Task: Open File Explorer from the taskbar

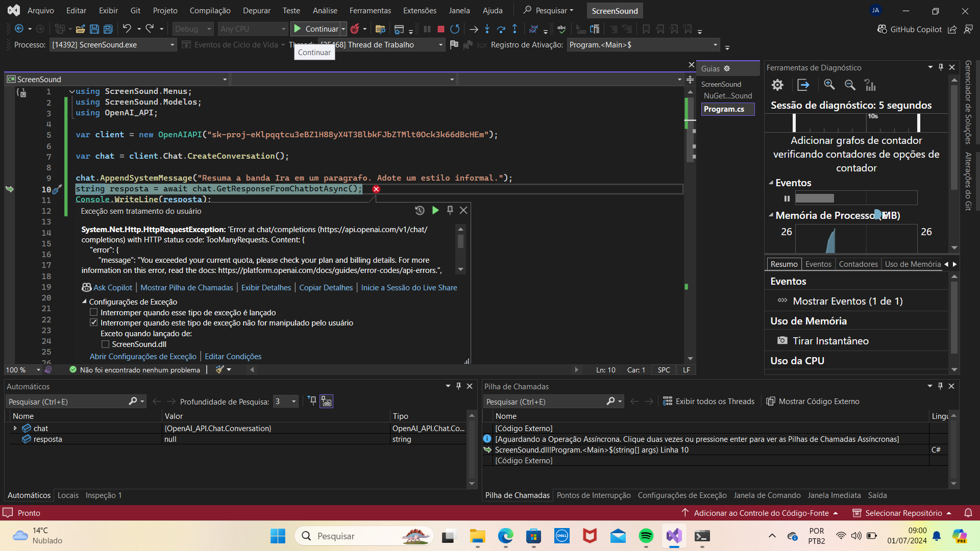Action: pos(478,536)
